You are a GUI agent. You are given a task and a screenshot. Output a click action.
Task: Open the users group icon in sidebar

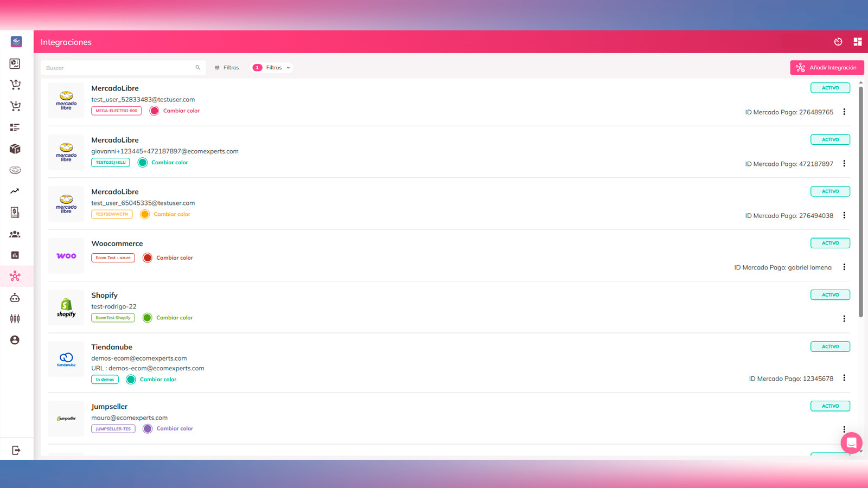tap(15, 234)
